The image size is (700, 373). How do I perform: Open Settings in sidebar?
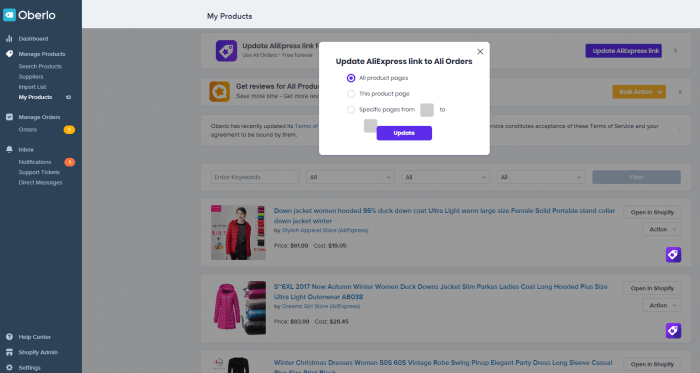point(29,367)
